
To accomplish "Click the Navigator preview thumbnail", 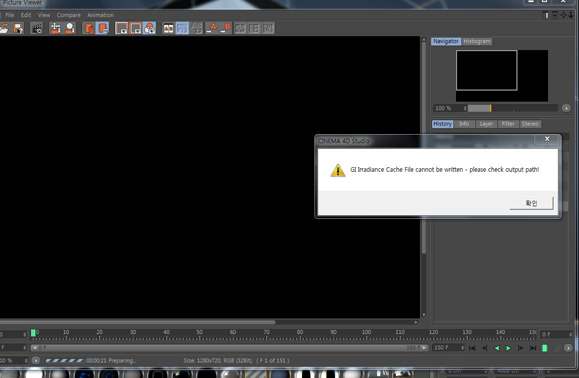I will pyautogui.click(x=501, y=76).
